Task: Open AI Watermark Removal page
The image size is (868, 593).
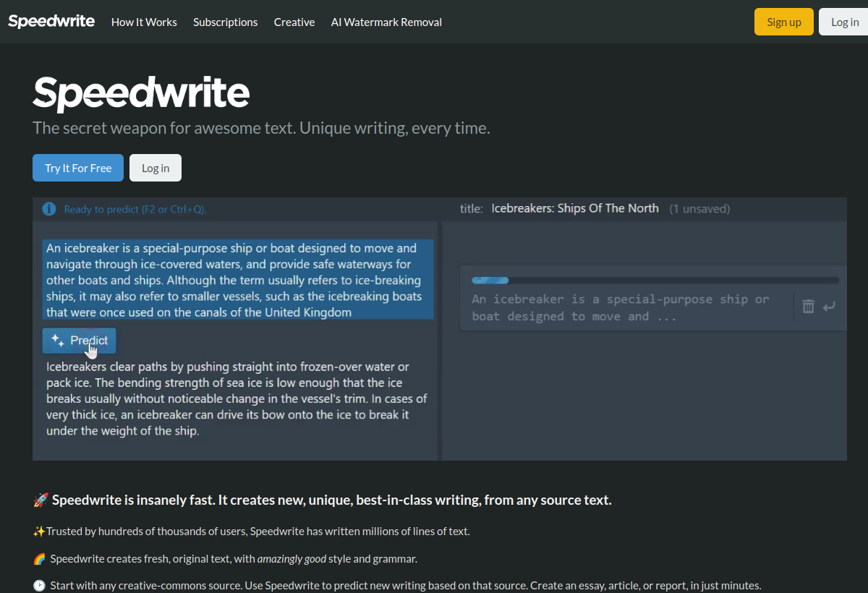Action: click(x=386, y=22)
